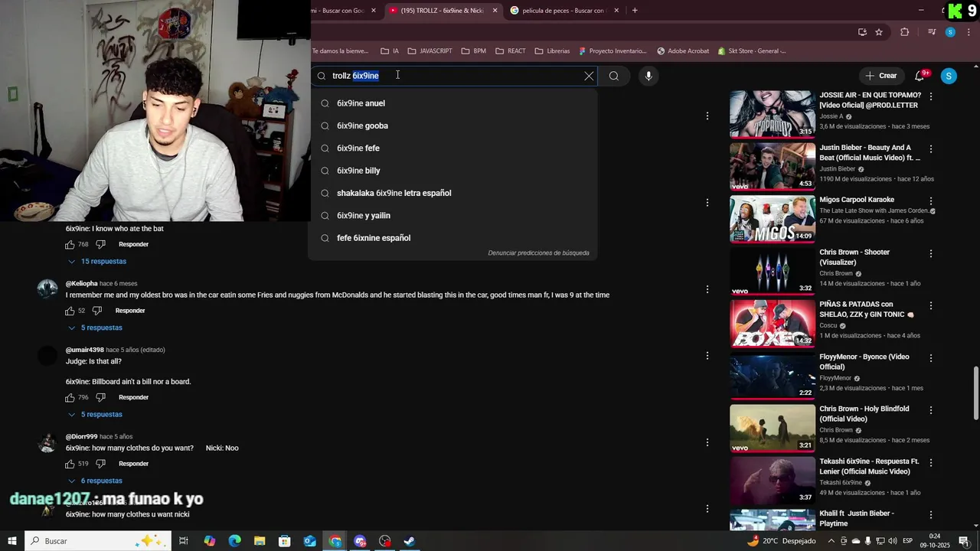Like the umair4398 comment with 796 likes
Screen dimensions: 980x551
click(70, 398)
